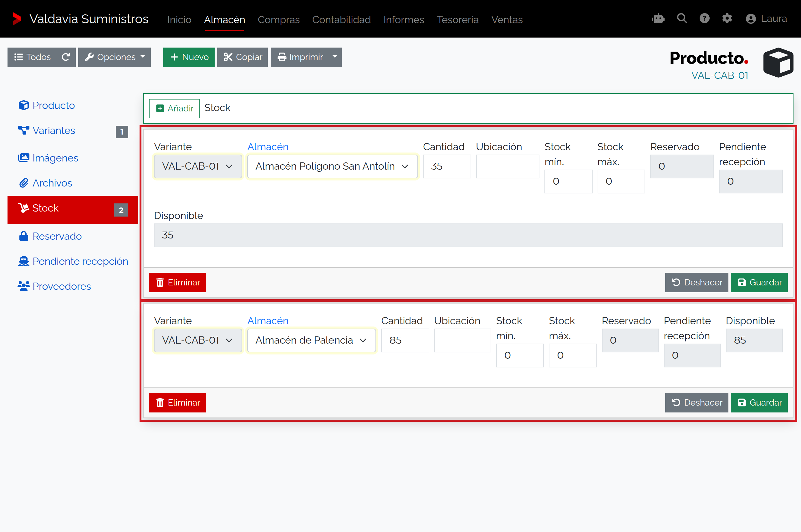Open the Almacén de Palencia selector
Viewport: 801px width, 532px height.
311,340
